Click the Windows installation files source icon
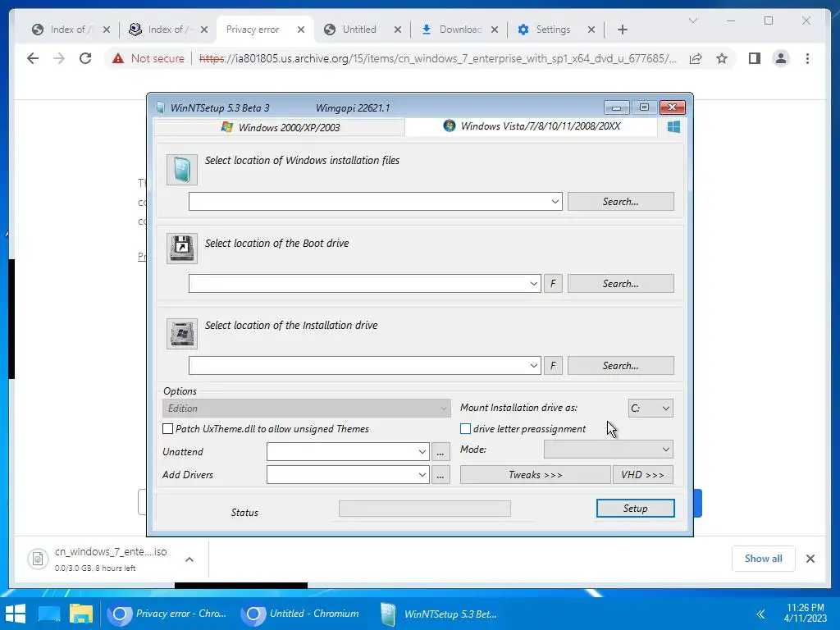 (x=182, y=170)
